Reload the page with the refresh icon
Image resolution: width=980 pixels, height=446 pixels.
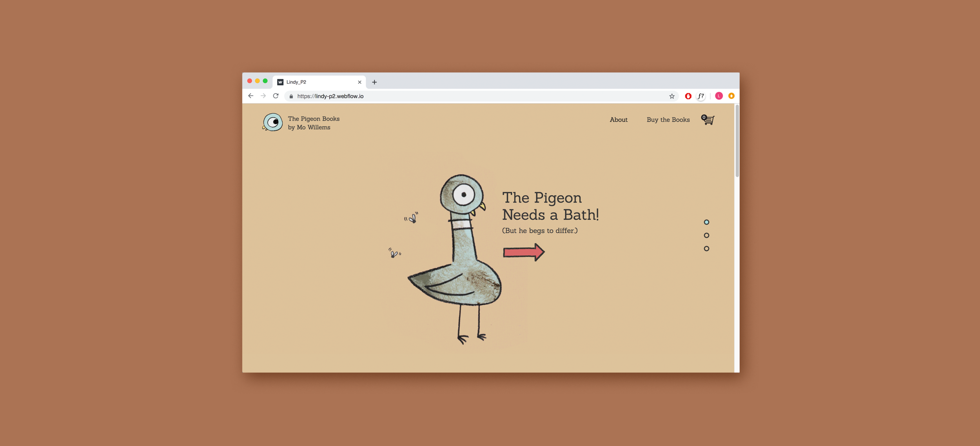276,96
